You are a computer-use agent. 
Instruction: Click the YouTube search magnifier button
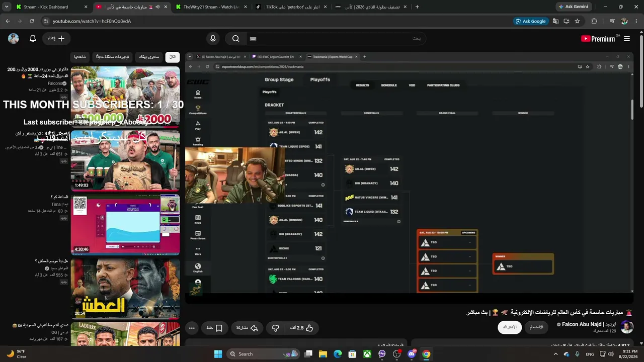(235, 39)
